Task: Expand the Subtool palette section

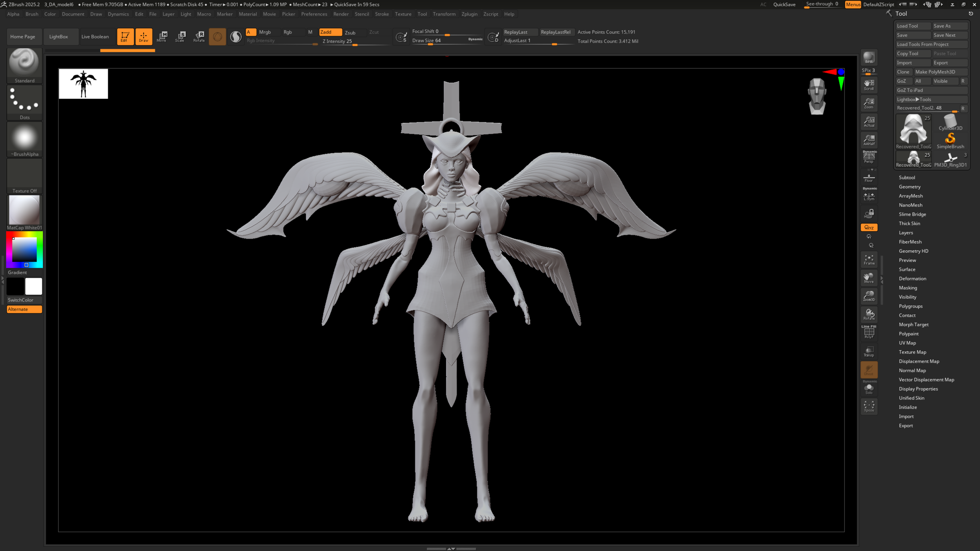Action: (907, 178)
